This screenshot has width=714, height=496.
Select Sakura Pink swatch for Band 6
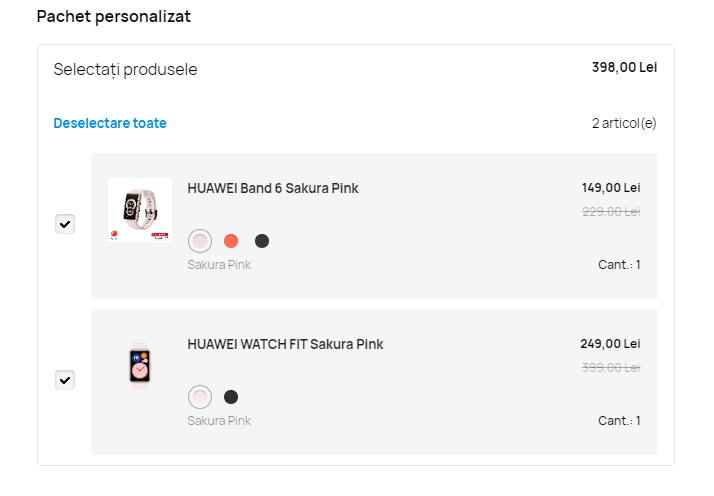point(200,241)
